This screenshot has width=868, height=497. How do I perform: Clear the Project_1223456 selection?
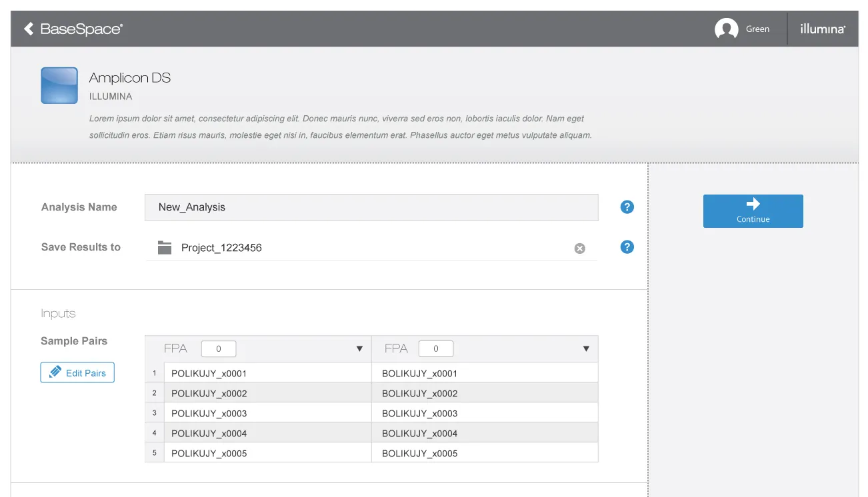580,248
